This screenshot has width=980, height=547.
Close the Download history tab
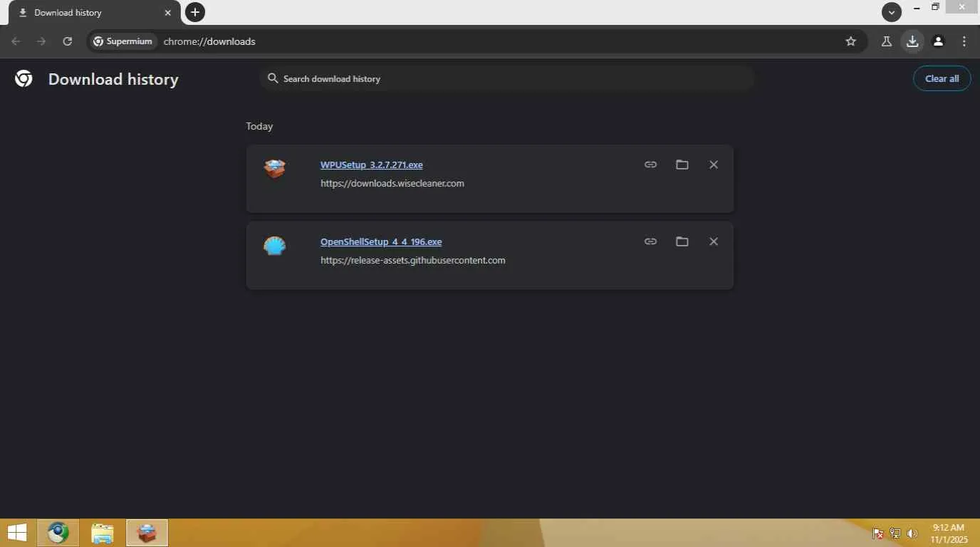(x=168, y=13)
